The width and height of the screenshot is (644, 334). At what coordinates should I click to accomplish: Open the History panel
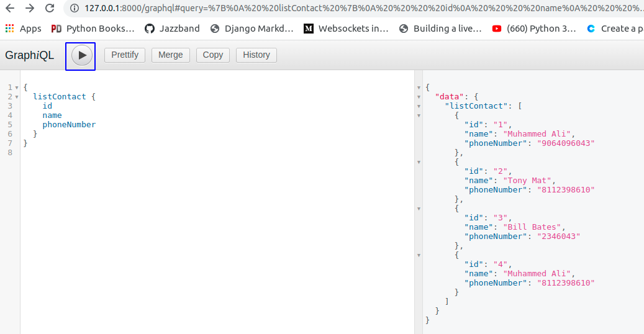256,55
